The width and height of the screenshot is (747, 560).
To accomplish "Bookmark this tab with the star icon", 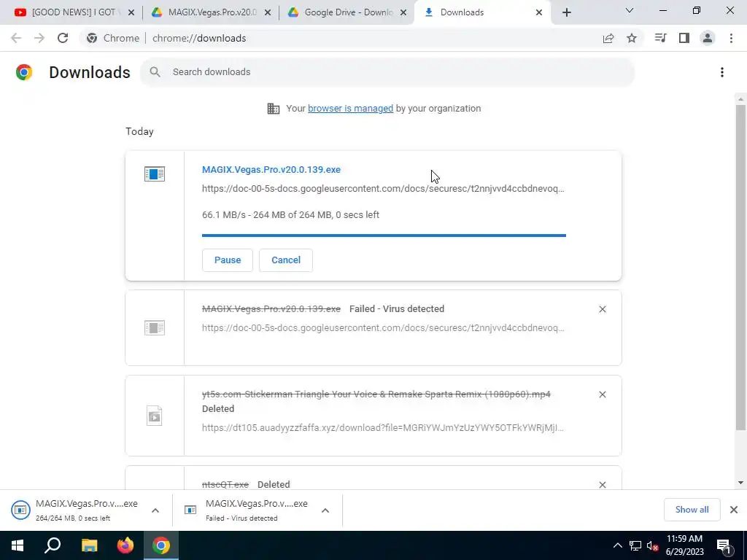I will click(x=632, y=38).
